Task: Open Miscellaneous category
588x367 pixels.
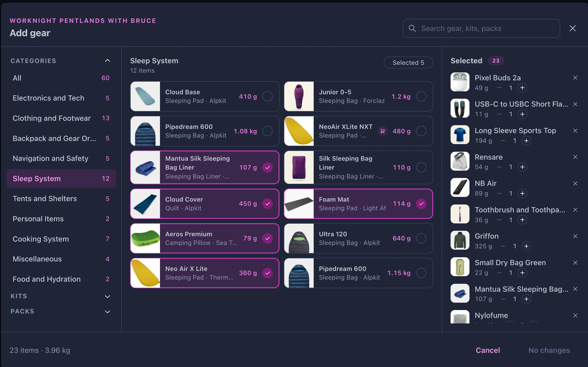Action: 61,259
